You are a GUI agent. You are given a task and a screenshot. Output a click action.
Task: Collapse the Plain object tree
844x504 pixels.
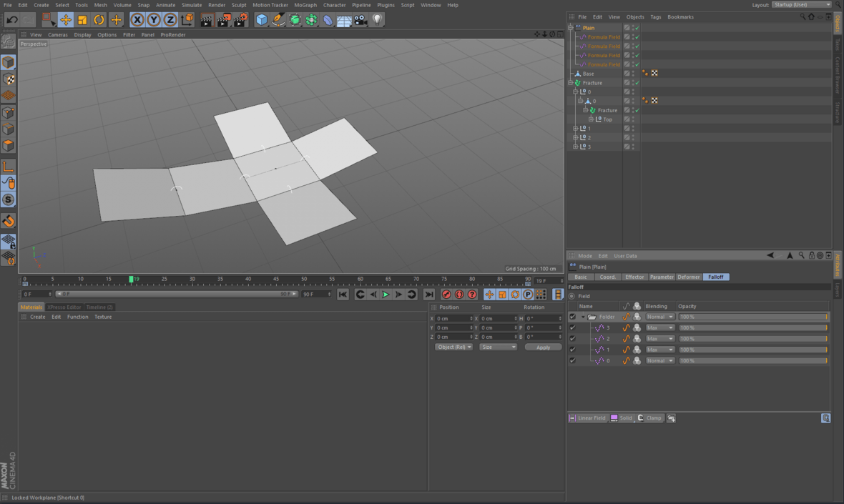[x=571, y=27]
